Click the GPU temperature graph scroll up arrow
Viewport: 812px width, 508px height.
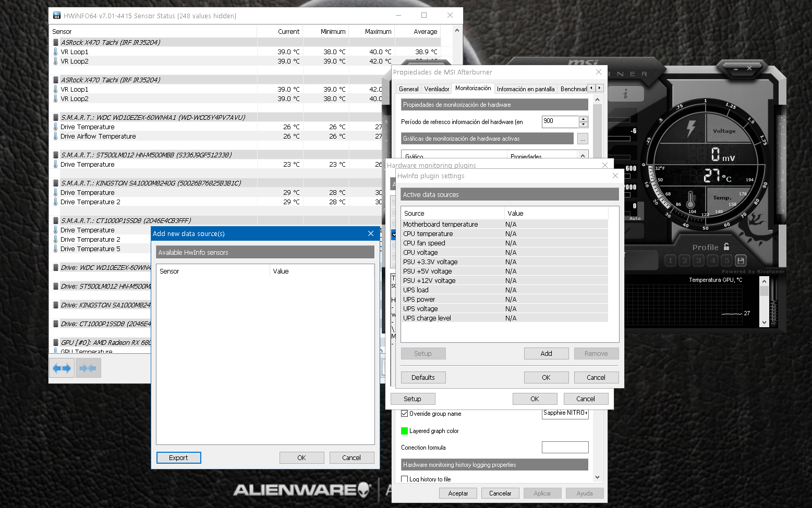tap(765, 281)
